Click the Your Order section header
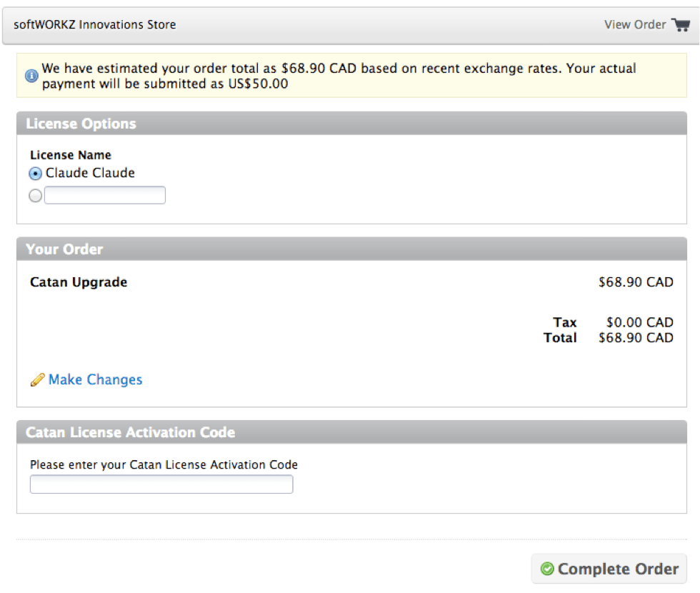The image size is (700, 593). point(64,249)
